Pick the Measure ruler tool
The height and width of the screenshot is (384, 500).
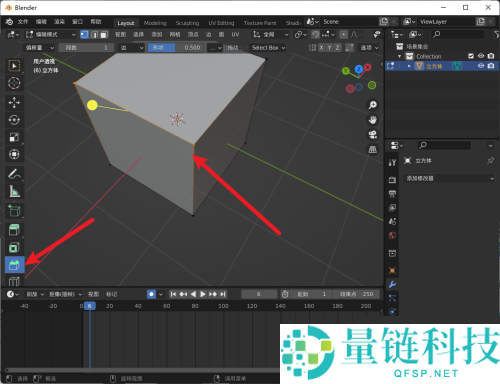point(14,191)
